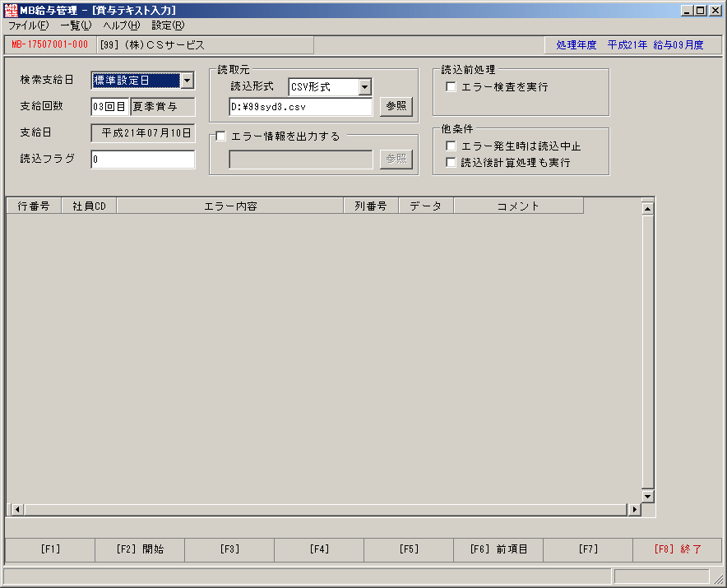Click the [99] (株)CSサービス company text
The width and height of the screenshot is (727, 588).
(152, 45)
